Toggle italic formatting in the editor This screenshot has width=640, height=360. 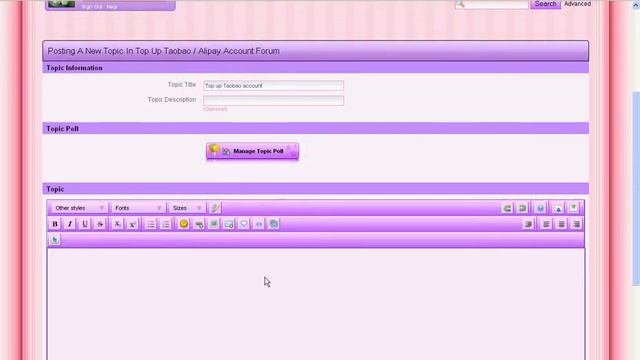click(x=70, y=224)
